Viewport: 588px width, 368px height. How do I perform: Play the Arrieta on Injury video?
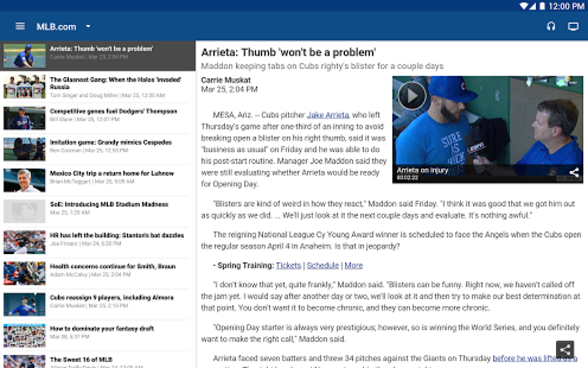click(412, 96)
